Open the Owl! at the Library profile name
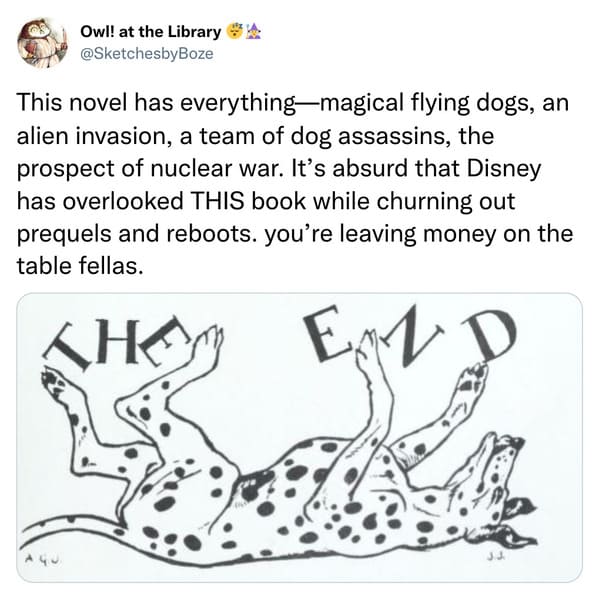 tap(151, 32)
